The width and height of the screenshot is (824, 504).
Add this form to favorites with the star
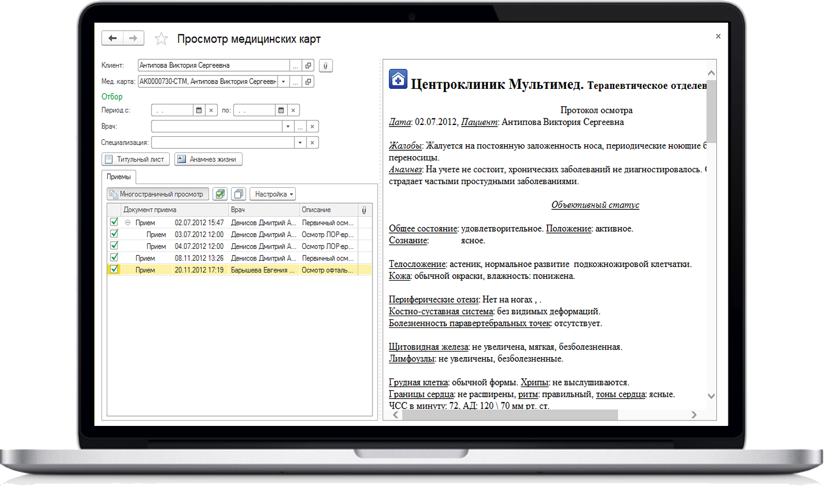(161, 39)
